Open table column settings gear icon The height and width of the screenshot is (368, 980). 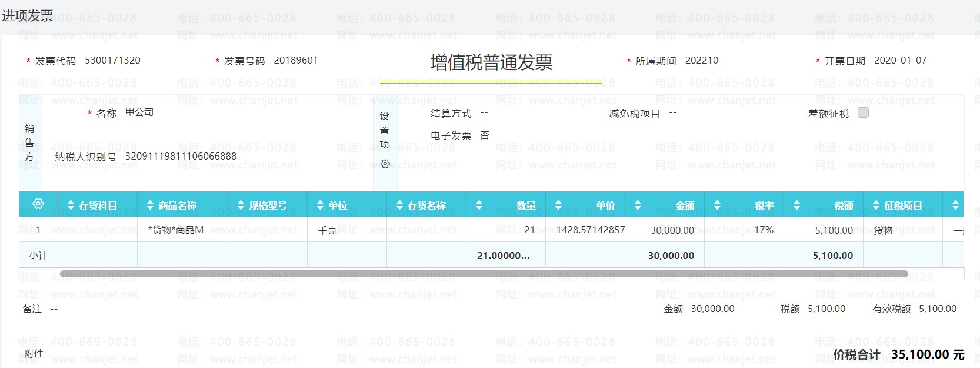click(x=38, y=204)
